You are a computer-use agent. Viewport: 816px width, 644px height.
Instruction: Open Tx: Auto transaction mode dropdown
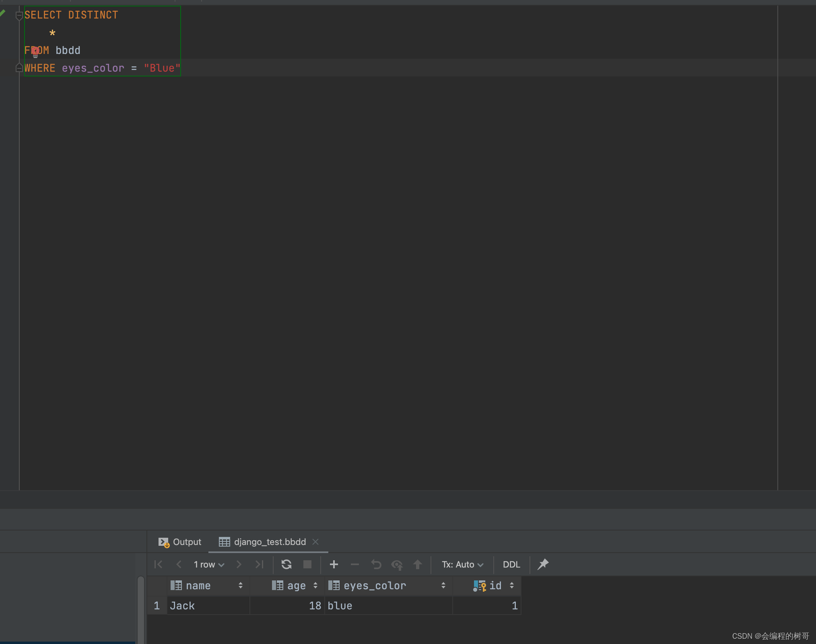(462, 564)
